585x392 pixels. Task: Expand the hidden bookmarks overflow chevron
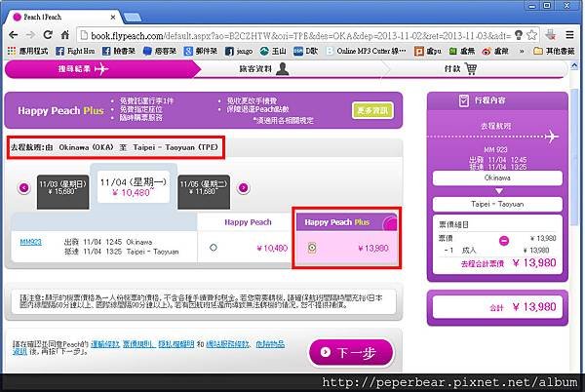pos(522,51)
